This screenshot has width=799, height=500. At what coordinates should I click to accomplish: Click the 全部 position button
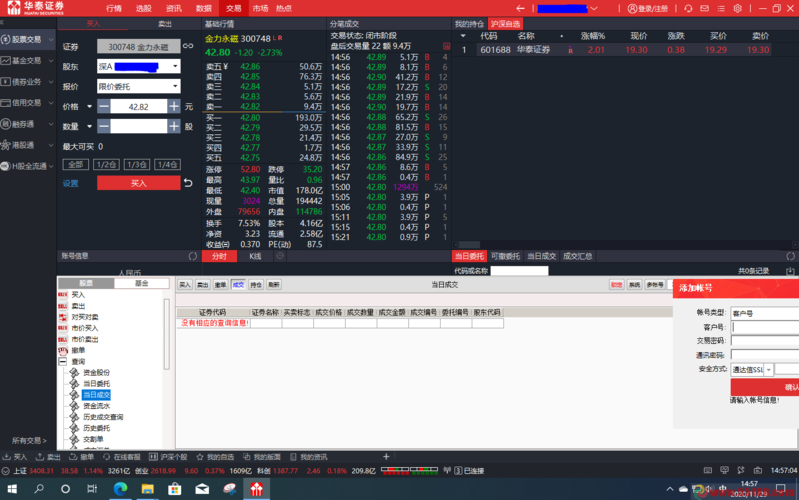76,165
